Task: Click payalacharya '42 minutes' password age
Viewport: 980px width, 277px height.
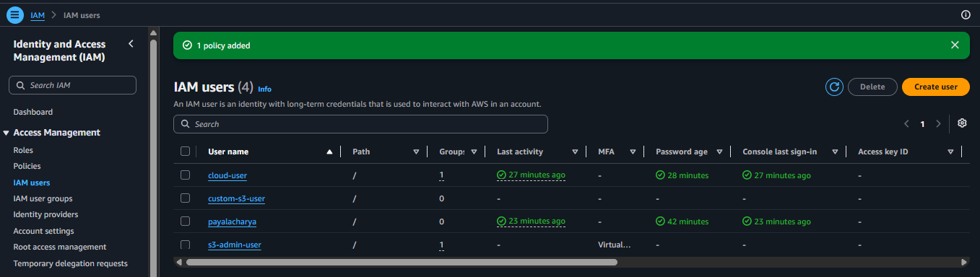Action: click(x=682, y=221)
